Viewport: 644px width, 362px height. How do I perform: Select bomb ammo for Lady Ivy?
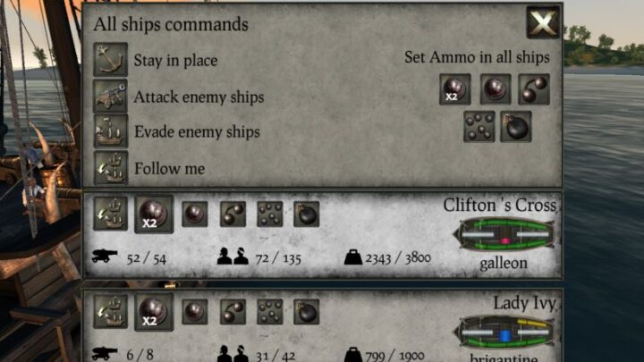pos(307,312)
